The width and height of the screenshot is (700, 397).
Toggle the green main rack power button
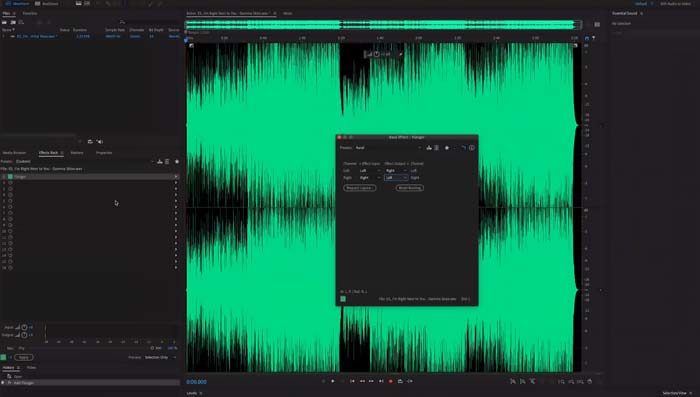tap(4, 357)
